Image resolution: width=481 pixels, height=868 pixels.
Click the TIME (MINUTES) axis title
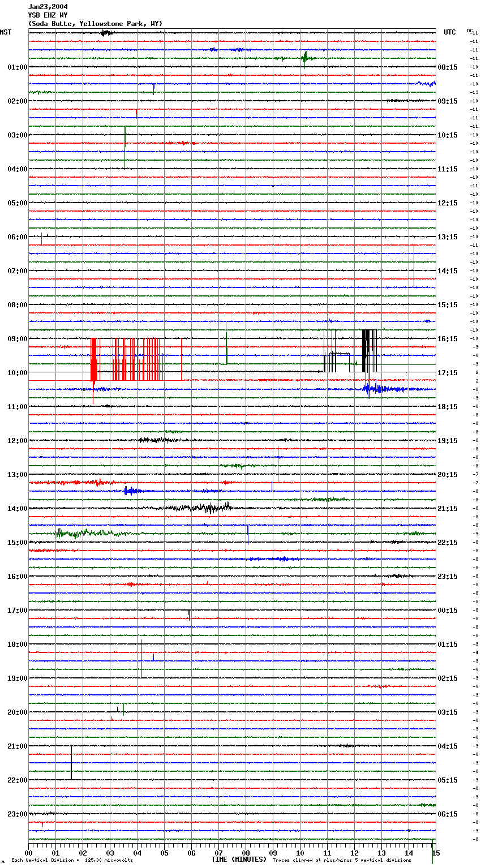point(239,860)
